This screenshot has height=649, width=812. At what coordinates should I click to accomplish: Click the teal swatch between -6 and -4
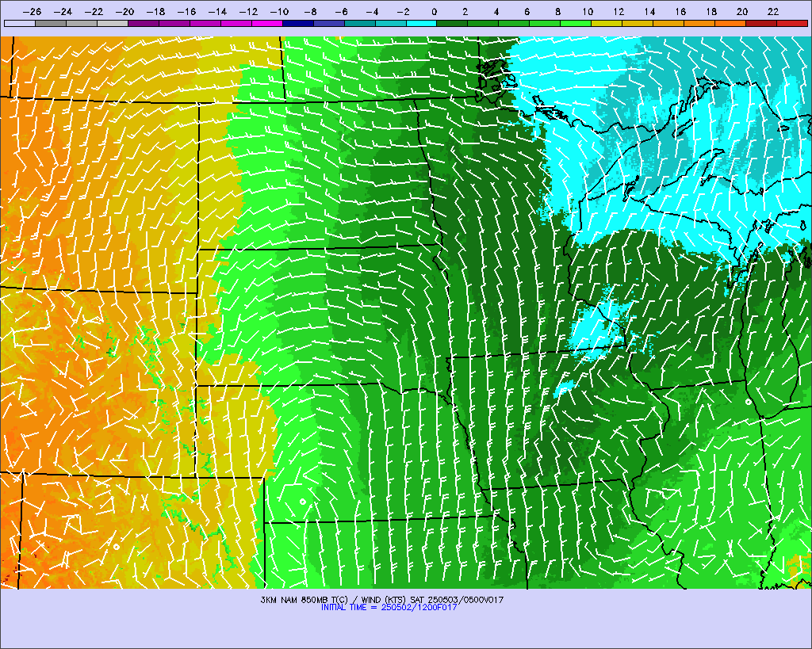click(360, 23)
